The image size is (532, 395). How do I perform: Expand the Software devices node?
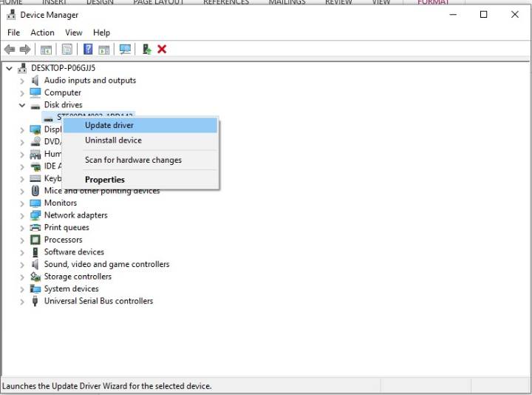22,252
